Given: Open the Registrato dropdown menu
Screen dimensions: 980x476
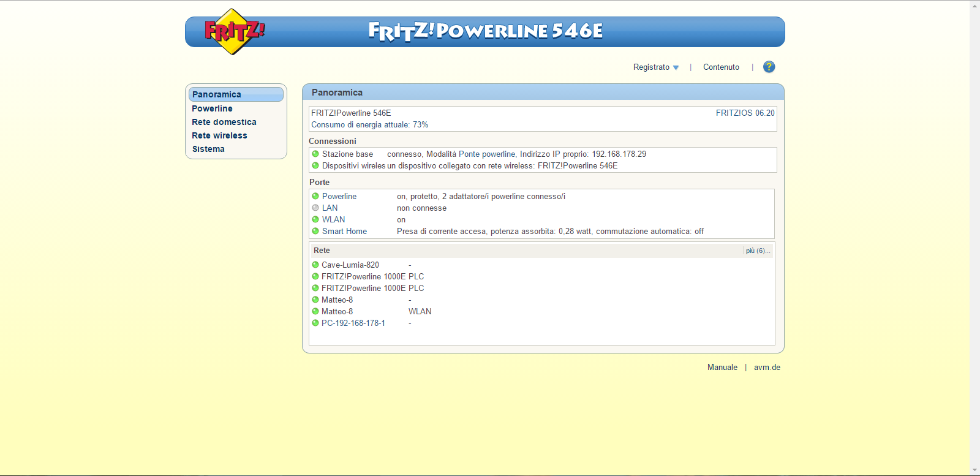Looking at the screenshot, I should (655, 67).
